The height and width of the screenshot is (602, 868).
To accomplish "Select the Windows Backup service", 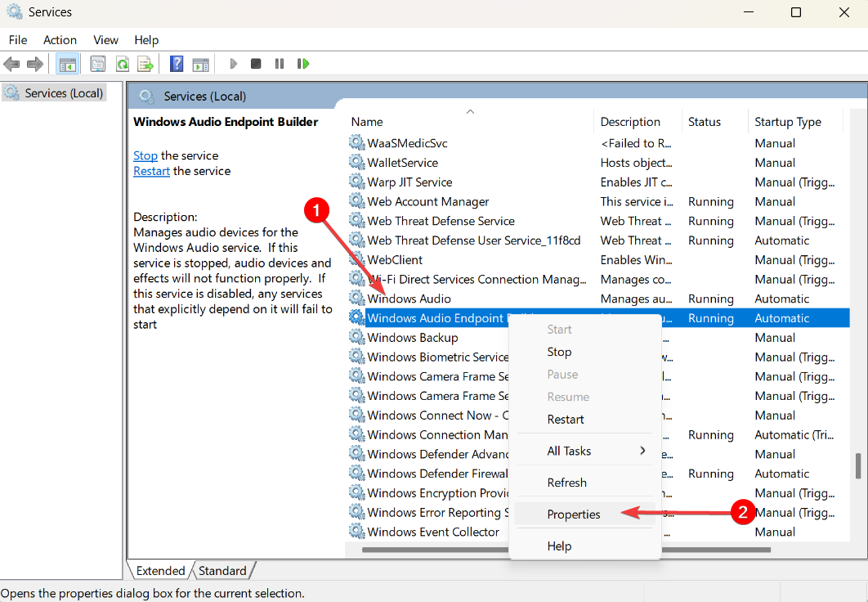I will pyautogui.click(x=412, y=337).
